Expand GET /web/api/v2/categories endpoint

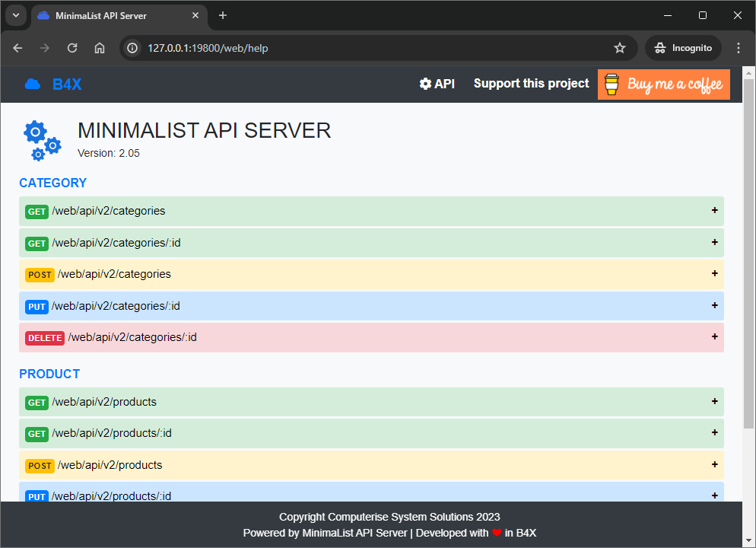pyautogui.click(x=371, y=211)
